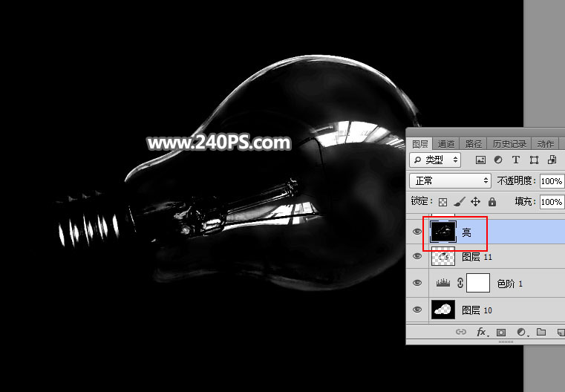
Task: Click the 不透明度 value field
Action: (x=551, y=180)
